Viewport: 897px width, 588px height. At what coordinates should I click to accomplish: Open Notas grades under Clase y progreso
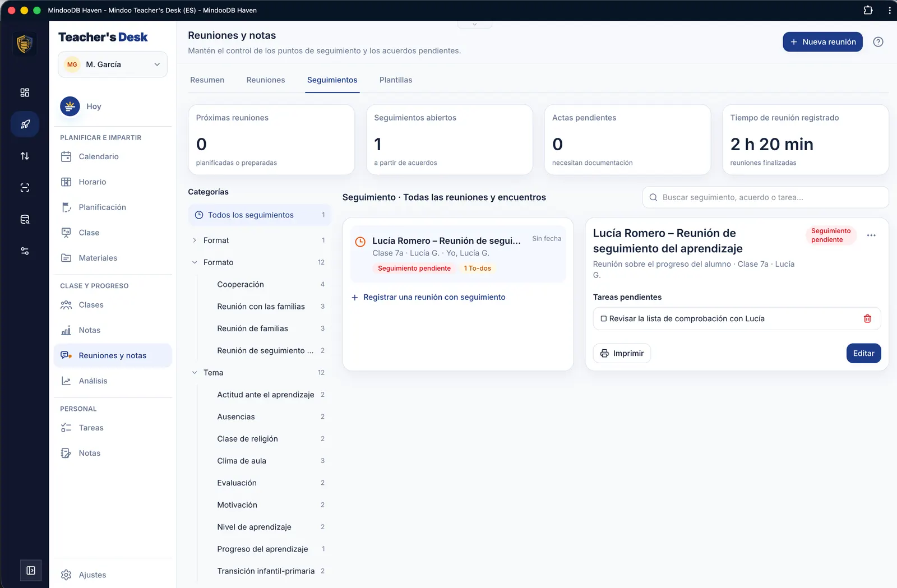coord(113,330)
